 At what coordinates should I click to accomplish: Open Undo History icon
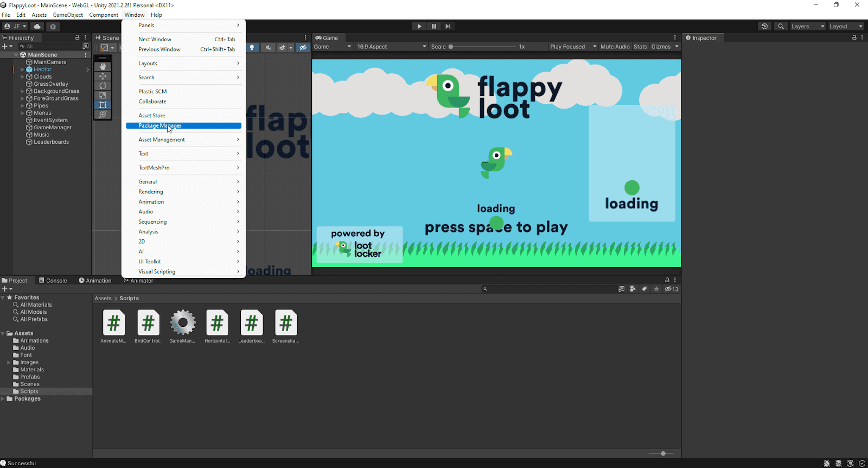point(764,26)
